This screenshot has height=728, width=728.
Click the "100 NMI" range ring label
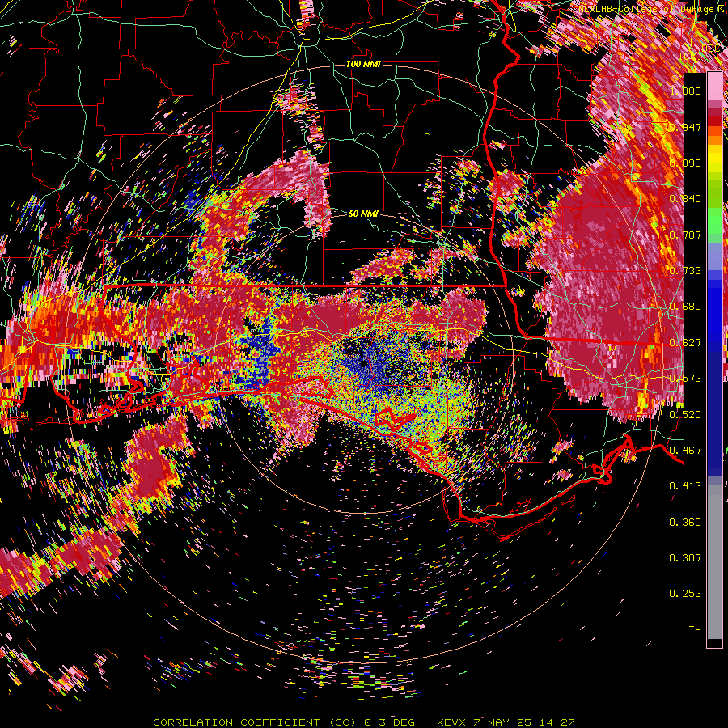[363, 64]
